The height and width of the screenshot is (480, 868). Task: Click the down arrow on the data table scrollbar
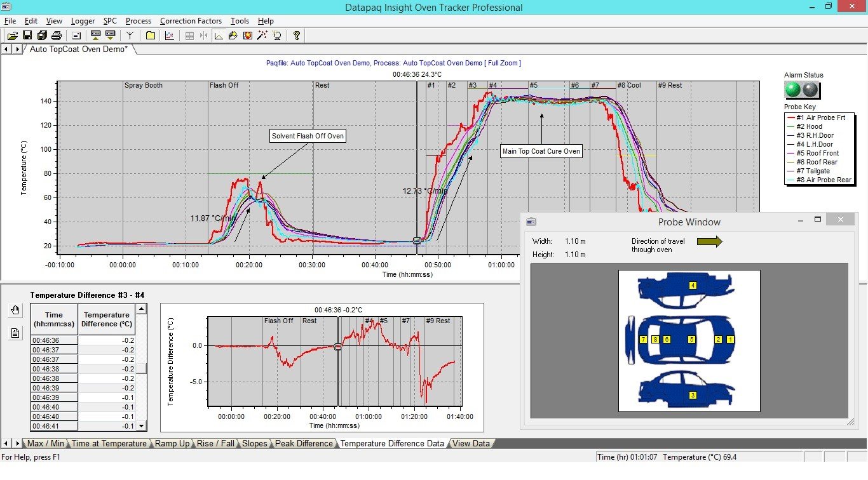click(141, 426)
